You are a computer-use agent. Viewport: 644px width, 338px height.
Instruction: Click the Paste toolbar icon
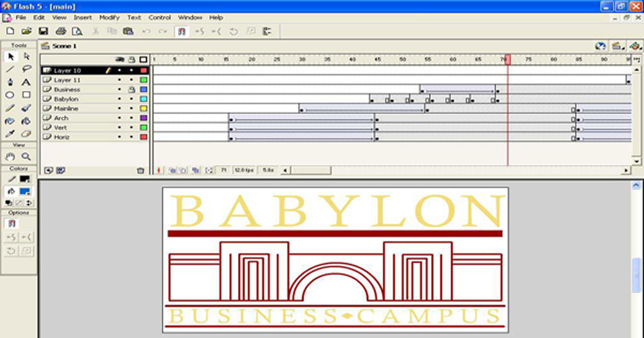click(x=128, y=31)
